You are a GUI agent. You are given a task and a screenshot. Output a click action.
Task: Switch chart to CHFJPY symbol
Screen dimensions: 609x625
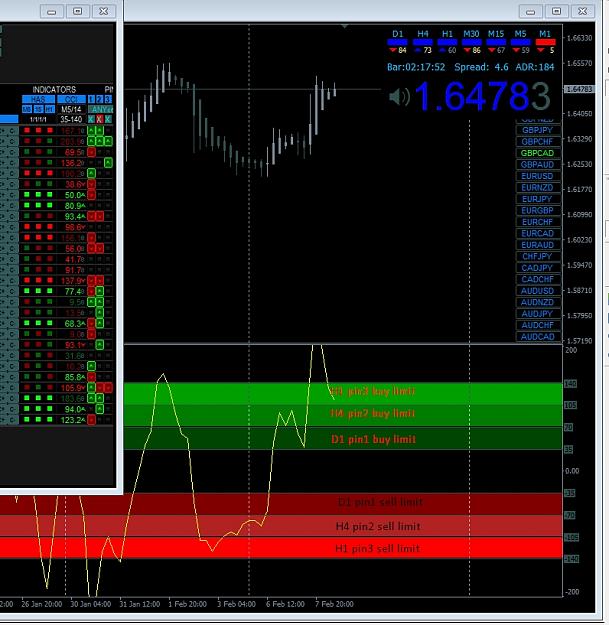tap(537, 257)
